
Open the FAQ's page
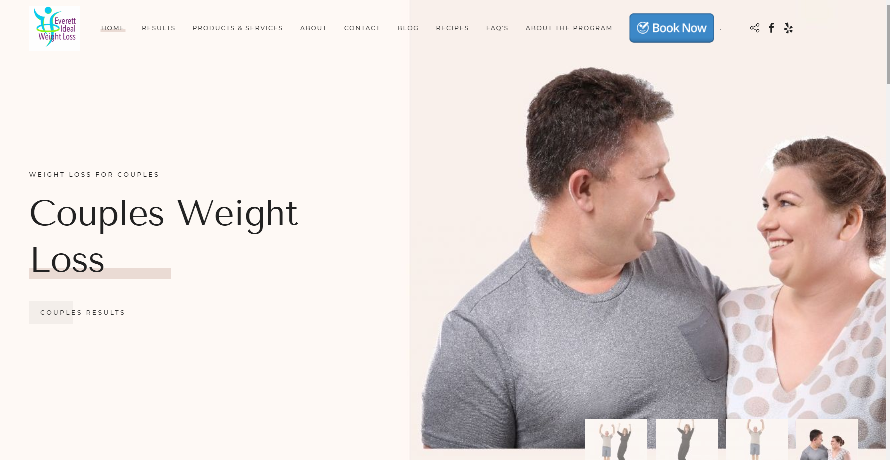click(497, 28)
